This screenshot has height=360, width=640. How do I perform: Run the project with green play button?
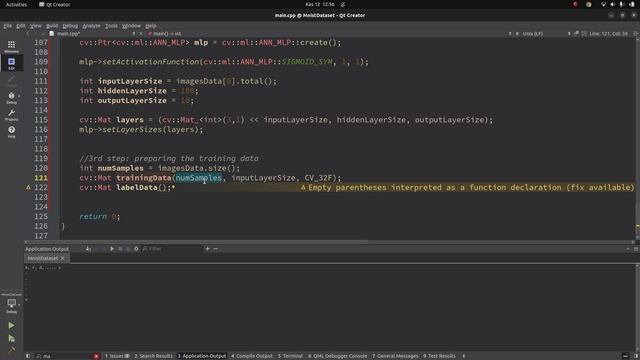pyautogui.click(x=11, y=325)
